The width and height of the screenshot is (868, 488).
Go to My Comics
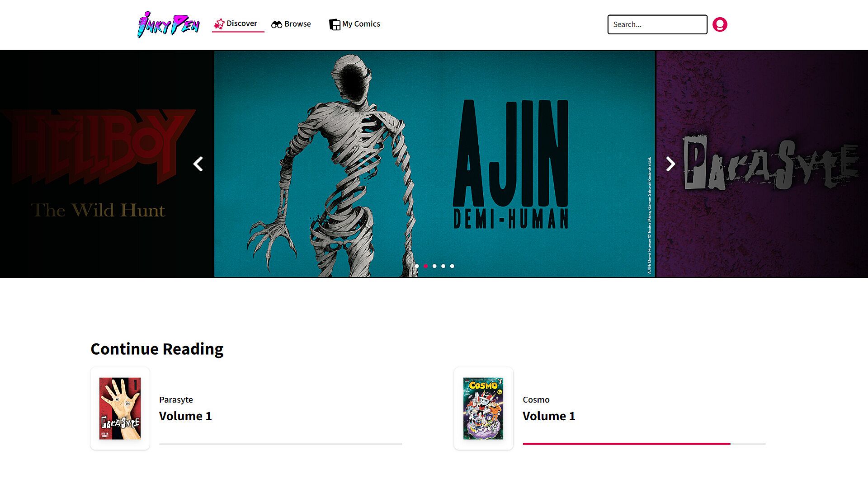pyautogui.click(x=354, y=24)
